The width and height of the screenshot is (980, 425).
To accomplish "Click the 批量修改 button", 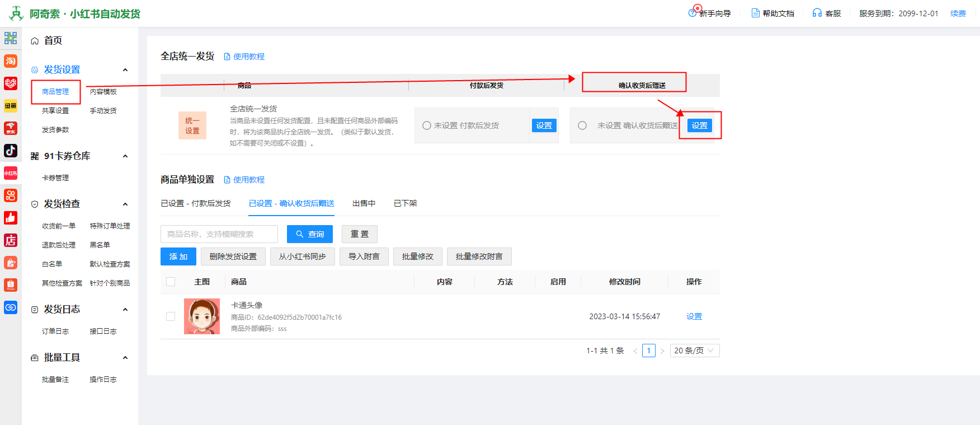I will click(x=418, y=256).
